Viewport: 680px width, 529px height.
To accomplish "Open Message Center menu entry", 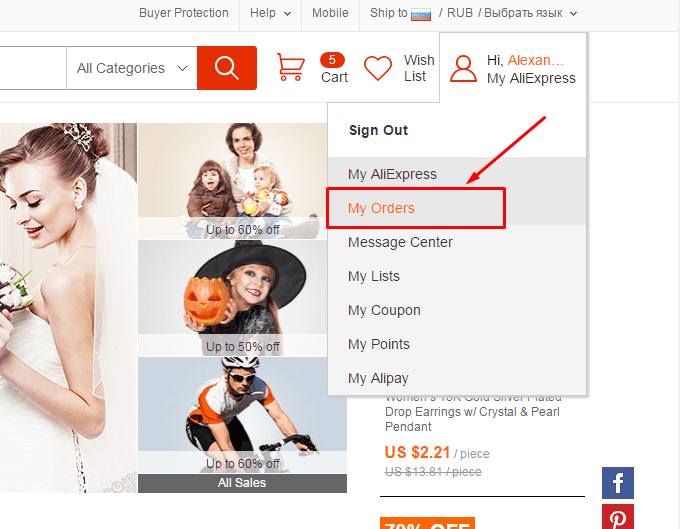I will pos(400,242).
